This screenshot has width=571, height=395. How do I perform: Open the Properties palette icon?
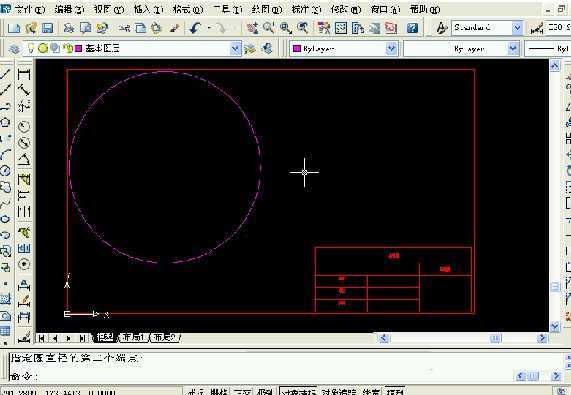point(323,28)
